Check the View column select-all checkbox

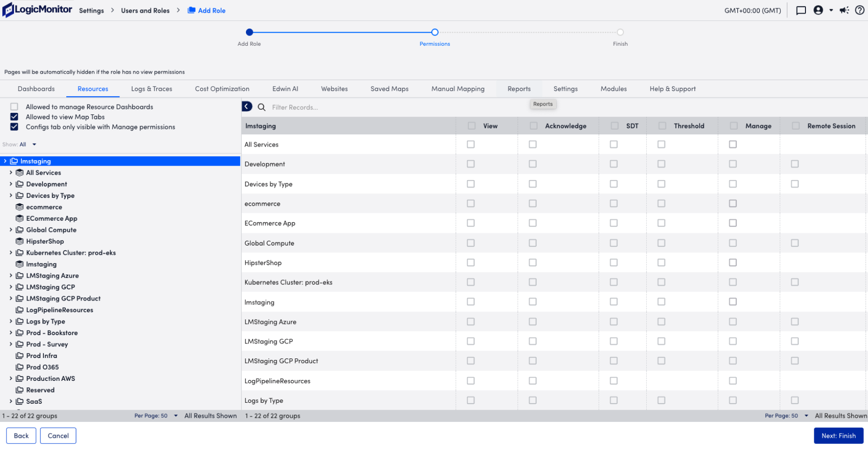pyautogui.click(x=471, y=126)
